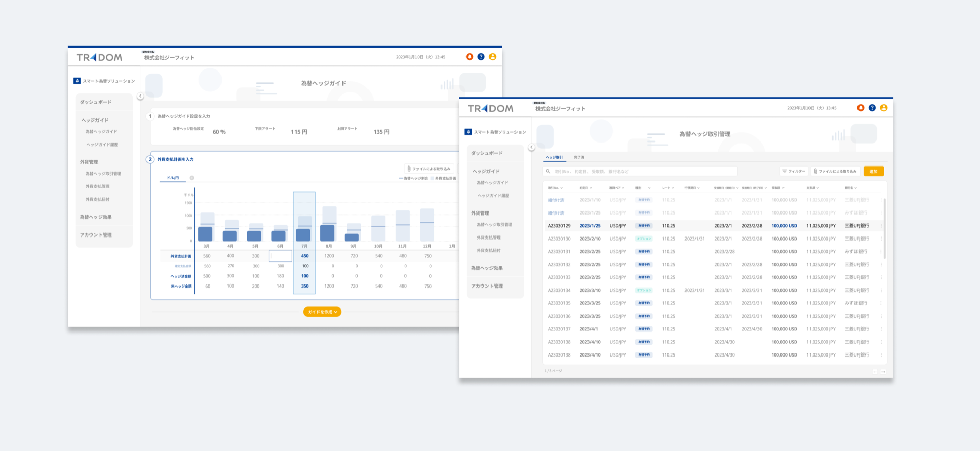Image resolution: width=980 pixels, height=451 pixels.
Task: Switch to the 完了済 tab
Action: 579,157
